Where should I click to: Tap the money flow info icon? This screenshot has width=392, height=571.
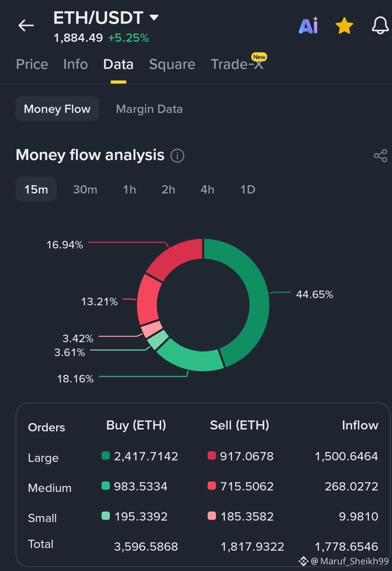pyautogui.click(x=178, y=155)
